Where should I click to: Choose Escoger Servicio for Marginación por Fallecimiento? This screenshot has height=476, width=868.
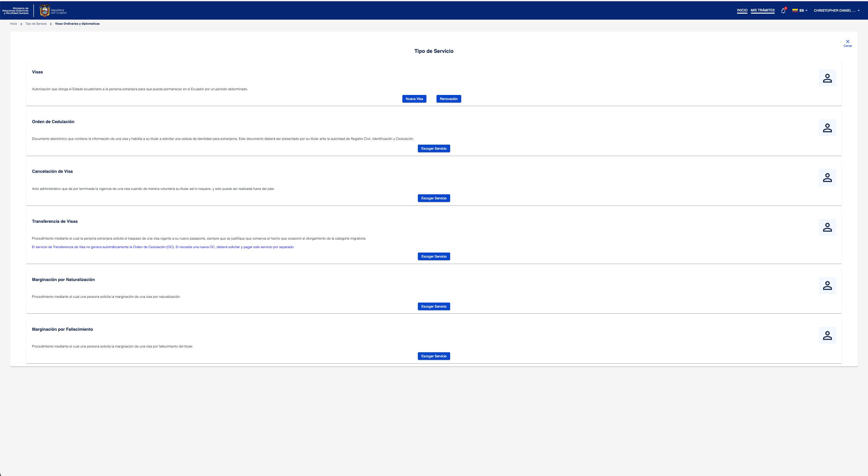tap(434, 356)
